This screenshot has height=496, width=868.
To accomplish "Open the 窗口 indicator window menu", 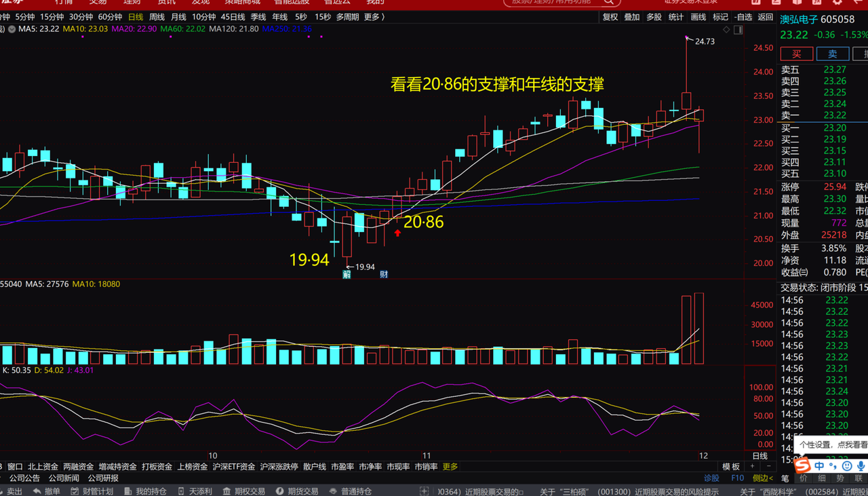I will coord(15,467).
